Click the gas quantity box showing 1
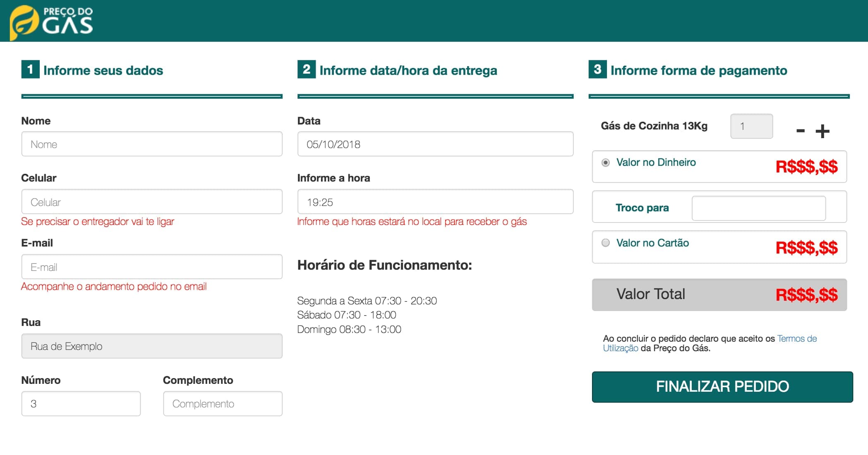The image size is (868, 455). click(x=751, y=126)
